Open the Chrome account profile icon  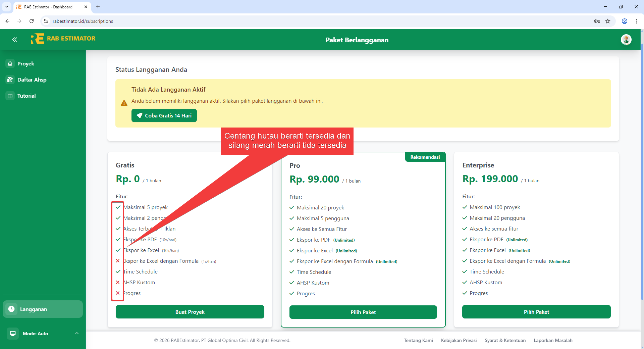click(625, 21)
